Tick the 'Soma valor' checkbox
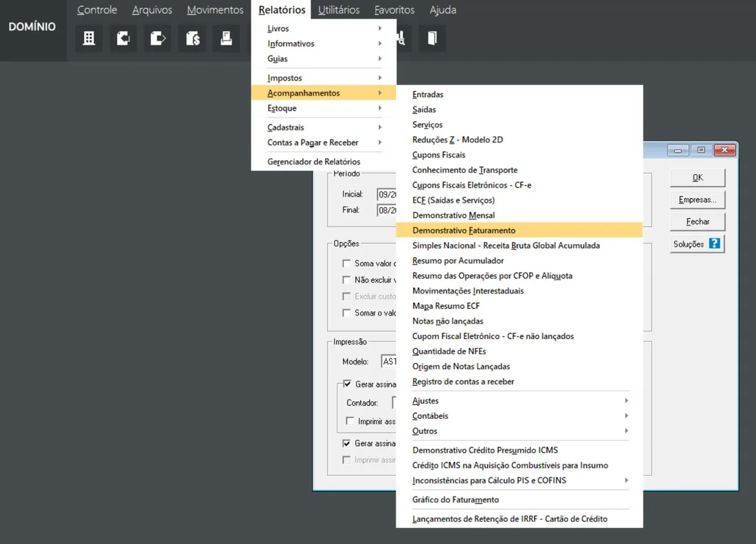 tap(346, 263)
